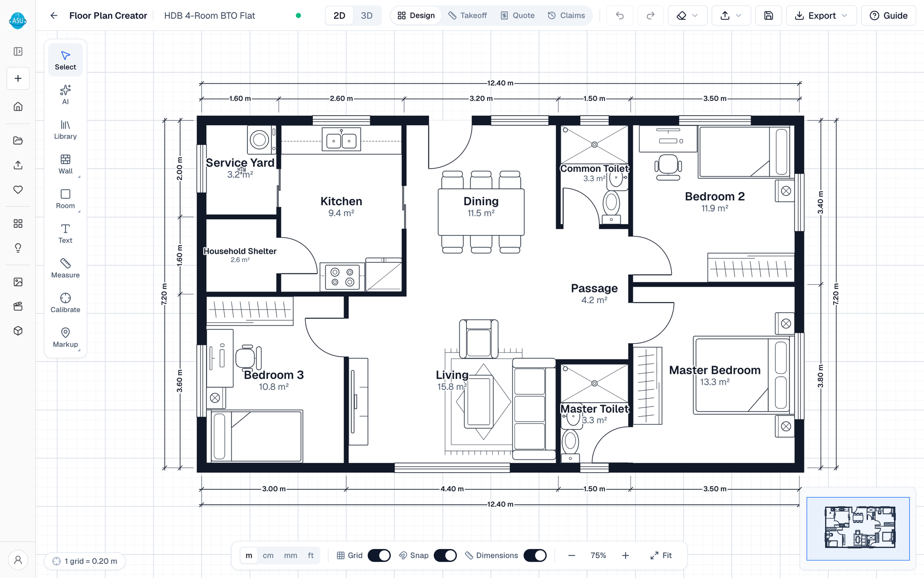Expand Markup tool options corner arrow

(79, 350)
